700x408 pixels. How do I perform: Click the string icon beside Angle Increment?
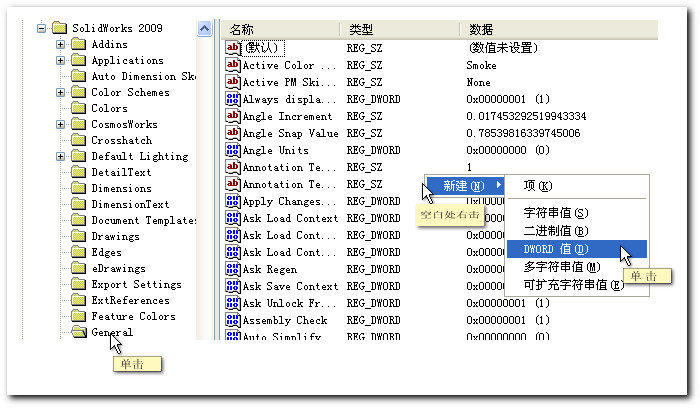tap(233, 116)
